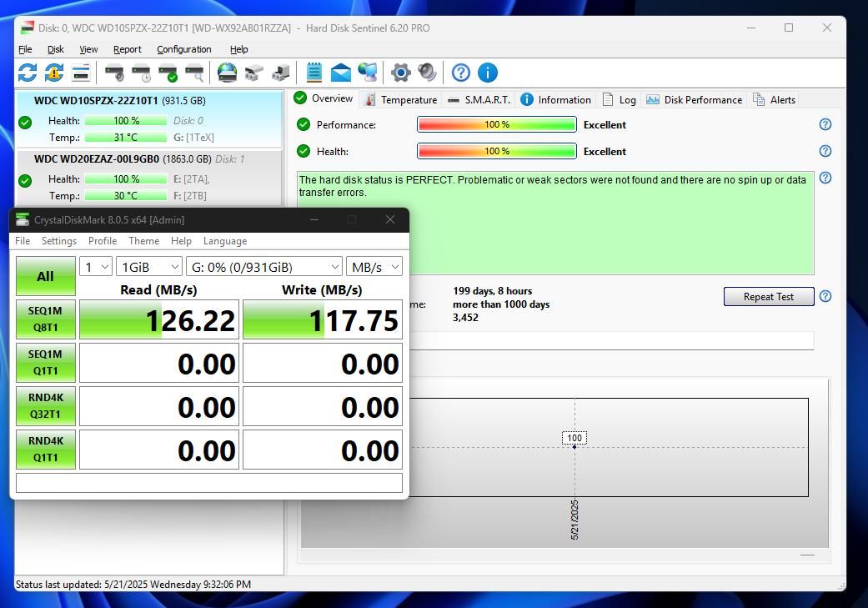Viewport: 868px width, 608px height.
Task: Open the test count dropdown showing 1
Action: [96, 267]
